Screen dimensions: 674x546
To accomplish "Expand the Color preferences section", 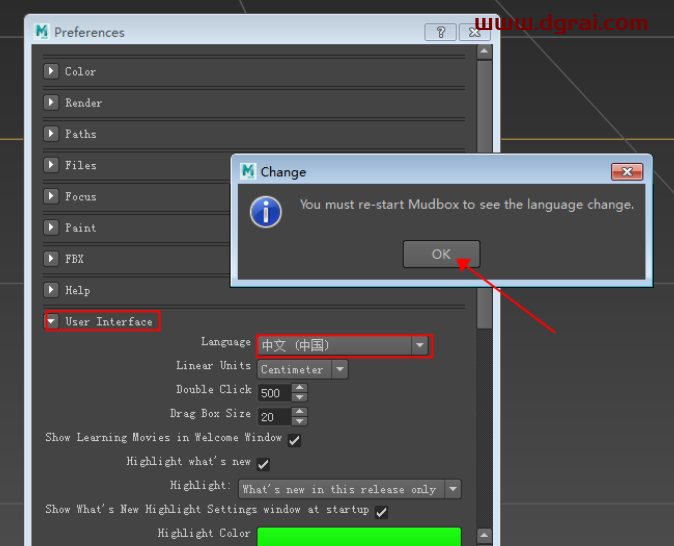I will 52,72.
